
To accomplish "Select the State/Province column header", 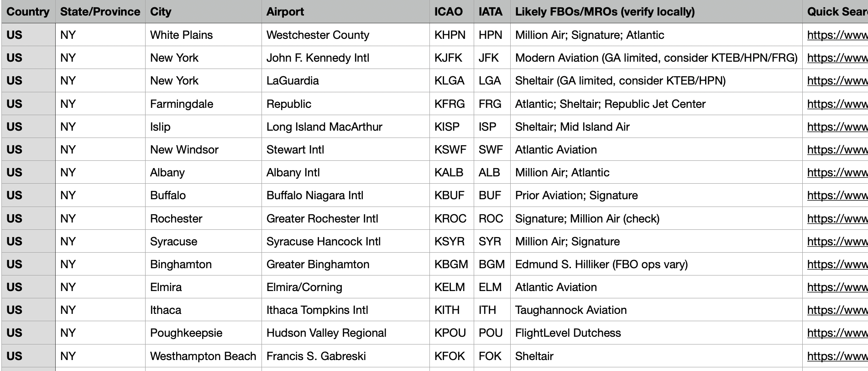I will pos(100,12).
